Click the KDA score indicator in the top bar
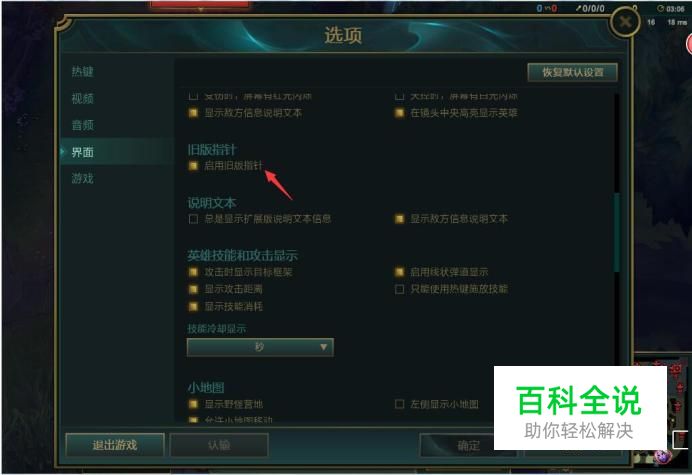 tap(590, 8)
